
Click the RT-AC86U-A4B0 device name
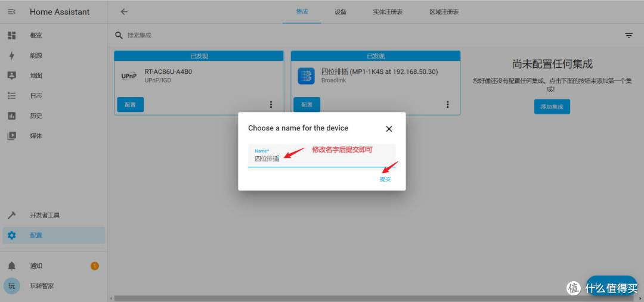pos(168,72)
